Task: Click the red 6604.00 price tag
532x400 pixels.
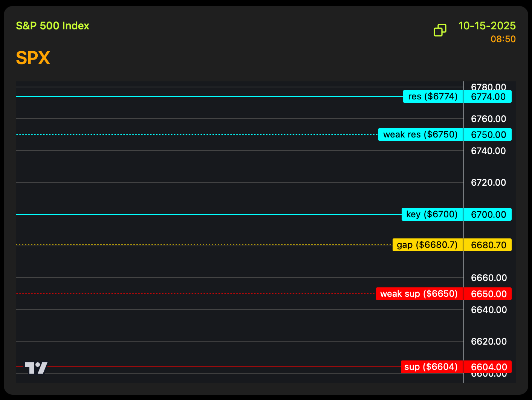Action: click(488, 367)
